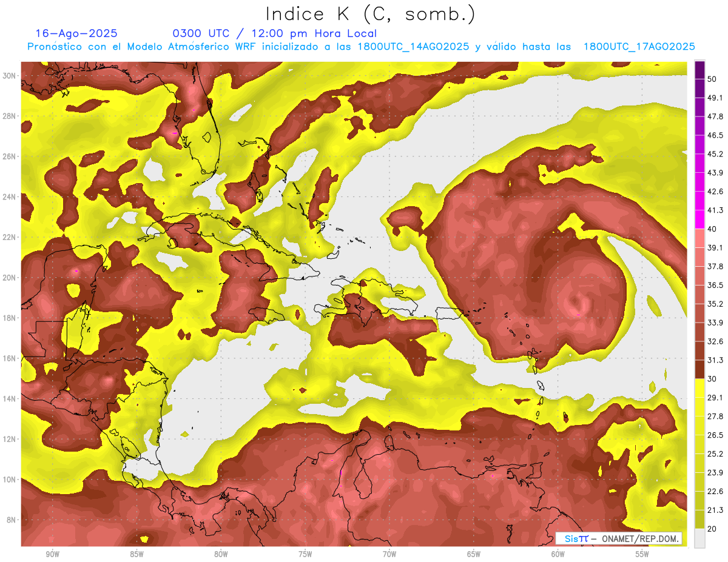Click the 14N latitude axis label
This screenshot has height=562, width=728.
9,399
